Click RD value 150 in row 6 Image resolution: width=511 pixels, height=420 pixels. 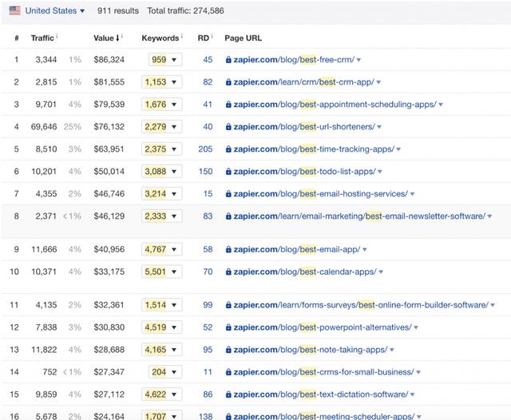[x=205, y=172]
